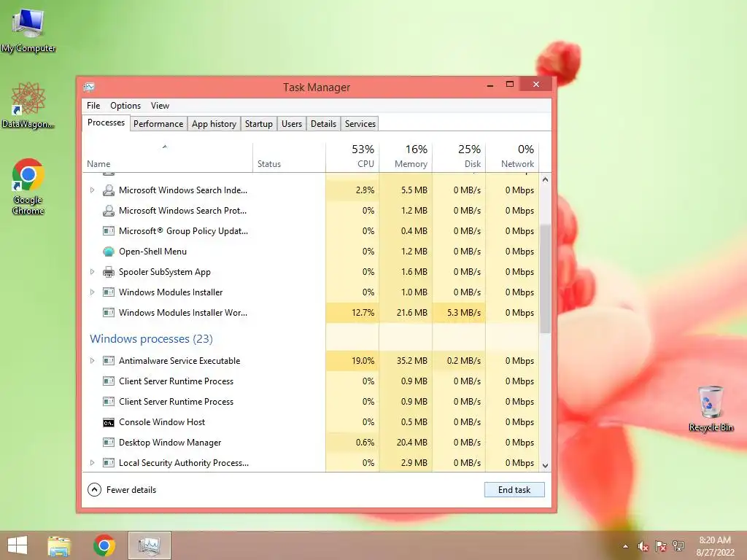The width and height of the screenshot is (747, 560).
Task: Click the Task Manager title bar icon
Action: click(x=89, y=87)
